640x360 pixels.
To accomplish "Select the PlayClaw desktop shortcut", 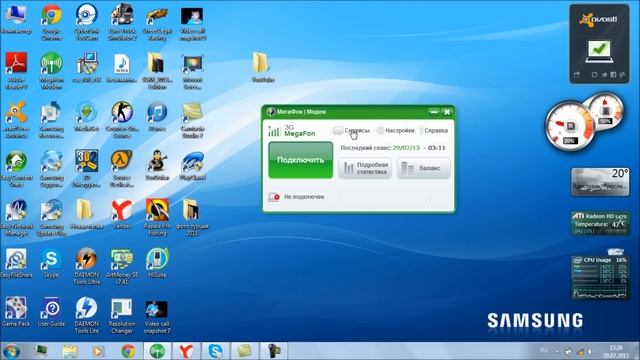I will pos(192,165).
